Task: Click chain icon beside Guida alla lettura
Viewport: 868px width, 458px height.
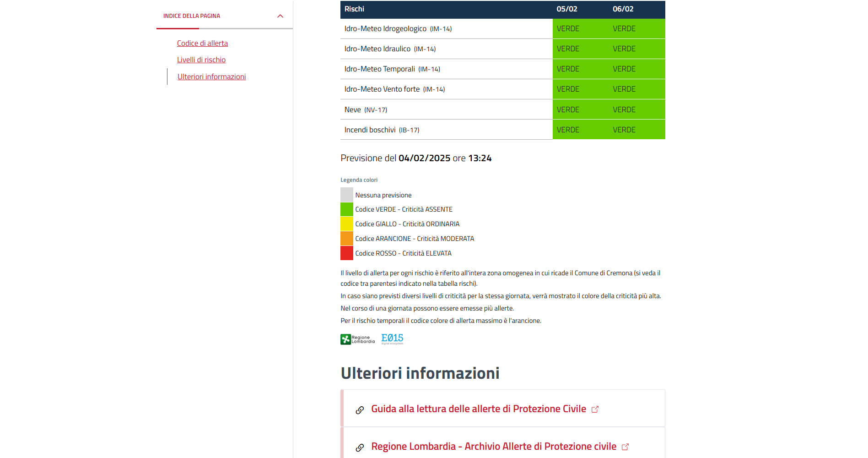Action: pyautogui.click(x=360, y=410)
